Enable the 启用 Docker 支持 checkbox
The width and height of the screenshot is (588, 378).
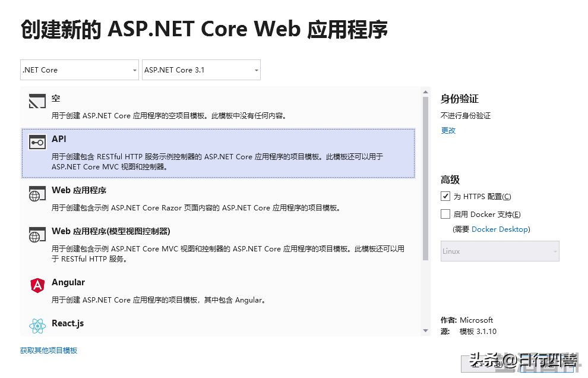point(445,214)
